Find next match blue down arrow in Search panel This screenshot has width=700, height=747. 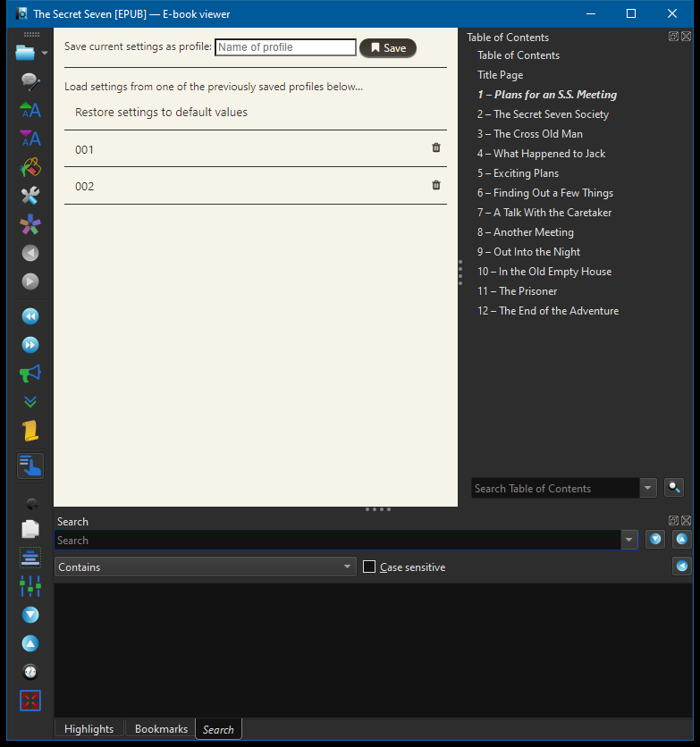pyautogui.click(x=655, y=540)
